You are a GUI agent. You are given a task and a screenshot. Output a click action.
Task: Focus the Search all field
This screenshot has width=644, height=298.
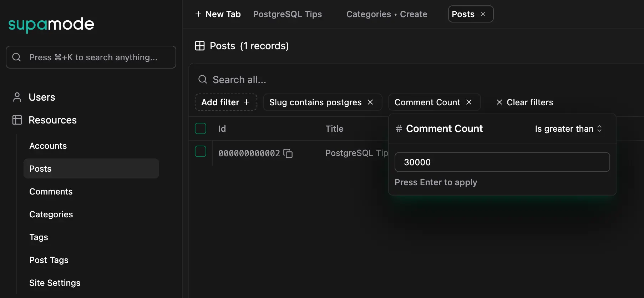tap(239, 79)
